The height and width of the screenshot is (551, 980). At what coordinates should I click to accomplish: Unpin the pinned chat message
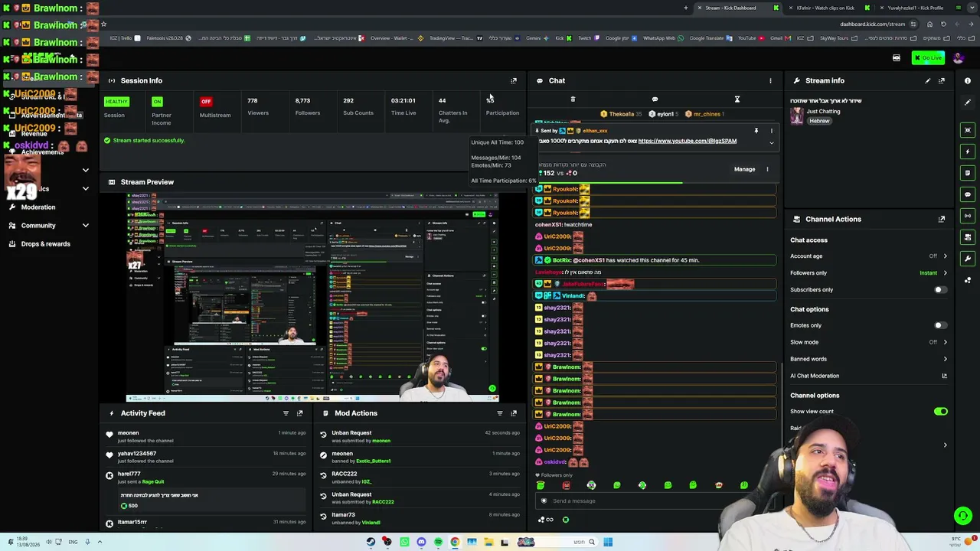756,131
